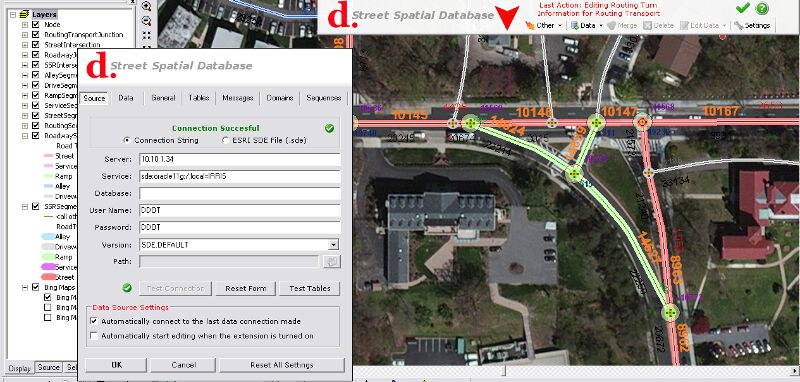Select green junction node beside label 14624 start

[470, 123]
